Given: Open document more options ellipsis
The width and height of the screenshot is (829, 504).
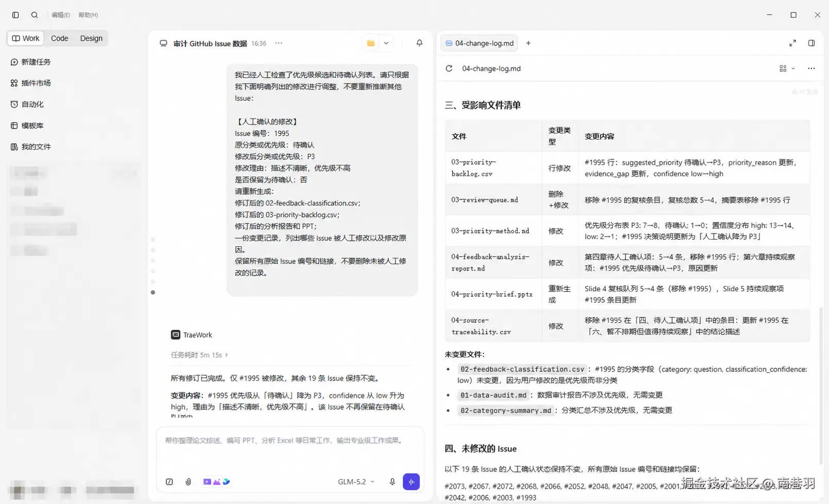Looking at the screenshot, I should point(811,69).
